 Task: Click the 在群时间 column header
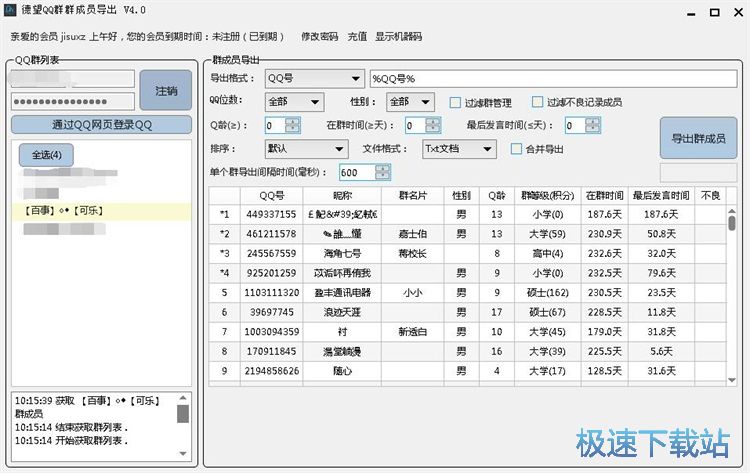click(605, 195)
